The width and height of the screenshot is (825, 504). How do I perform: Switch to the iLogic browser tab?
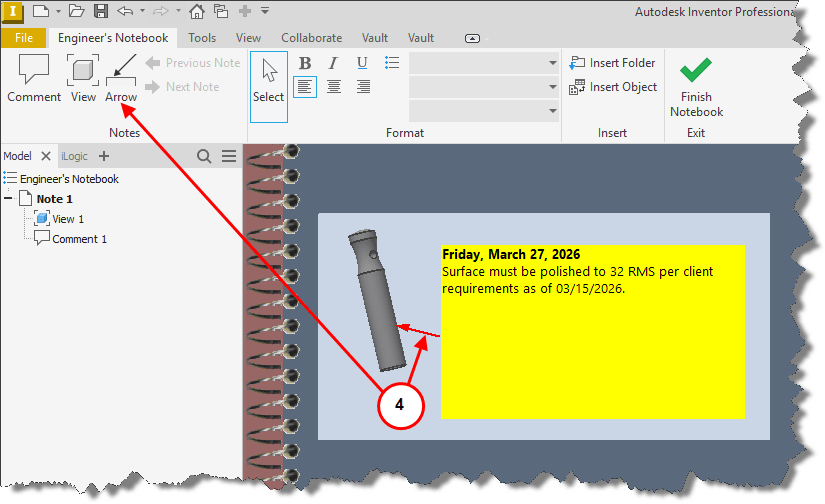point(74,156)
